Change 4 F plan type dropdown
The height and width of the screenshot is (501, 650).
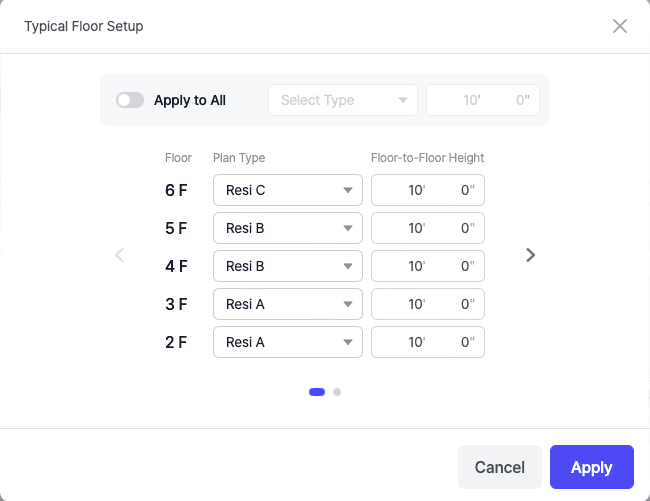288,266
